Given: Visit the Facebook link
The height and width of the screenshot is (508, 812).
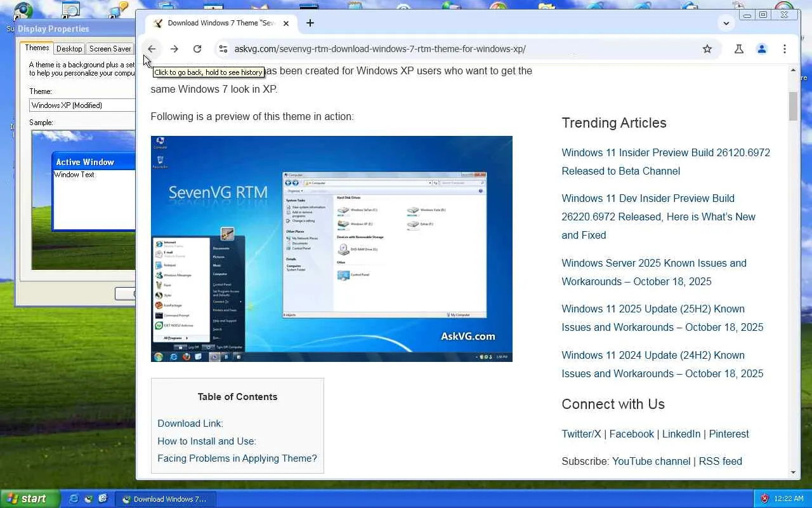Looking at the screenshot, I should (x=631, y=434).
